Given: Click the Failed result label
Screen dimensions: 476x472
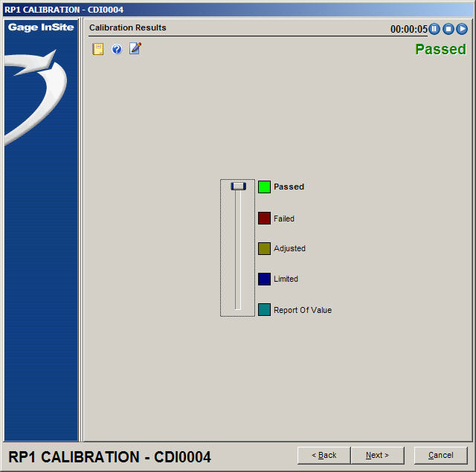Looking at the screenshot, I should point(284,219).
